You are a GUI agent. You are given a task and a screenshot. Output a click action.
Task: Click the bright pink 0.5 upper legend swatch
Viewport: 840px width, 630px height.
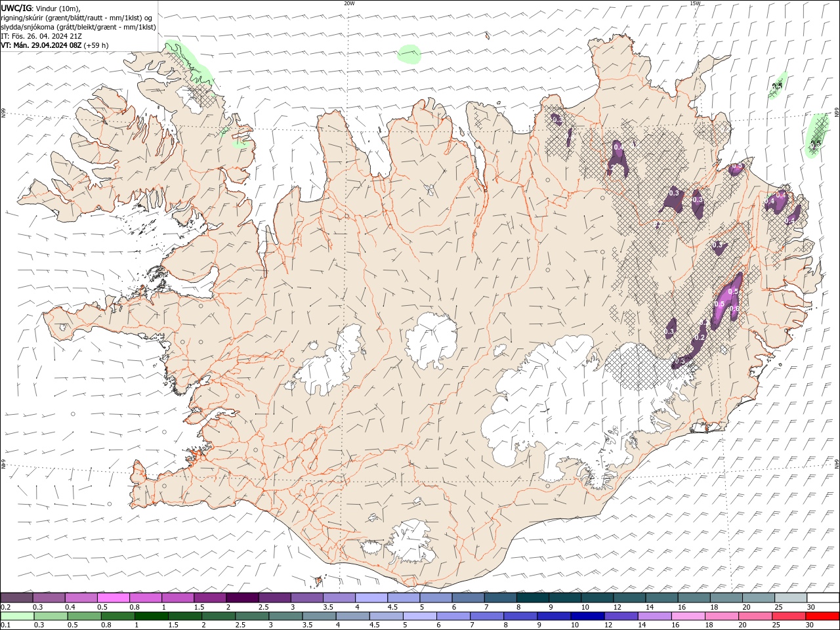coord(114,597)
